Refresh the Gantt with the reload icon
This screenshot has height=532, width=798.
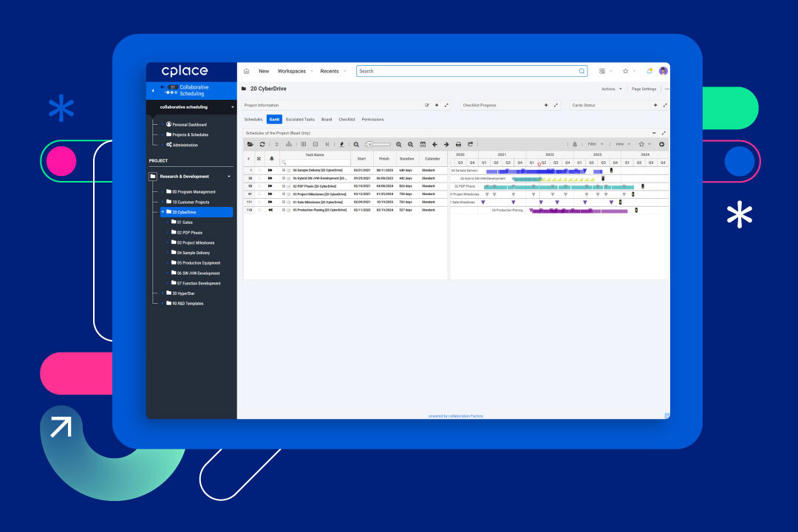point(262,145)
